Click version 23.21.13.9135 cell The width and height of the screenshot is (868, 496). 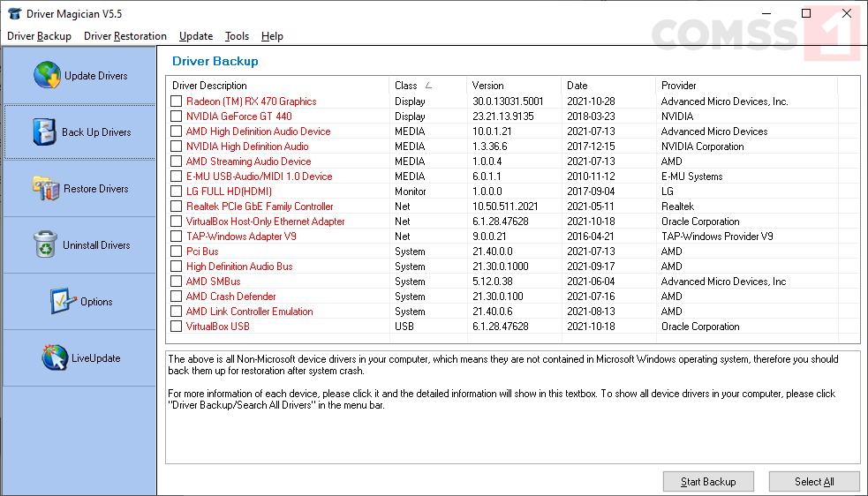pyautogui.click(x=503, y=116)
